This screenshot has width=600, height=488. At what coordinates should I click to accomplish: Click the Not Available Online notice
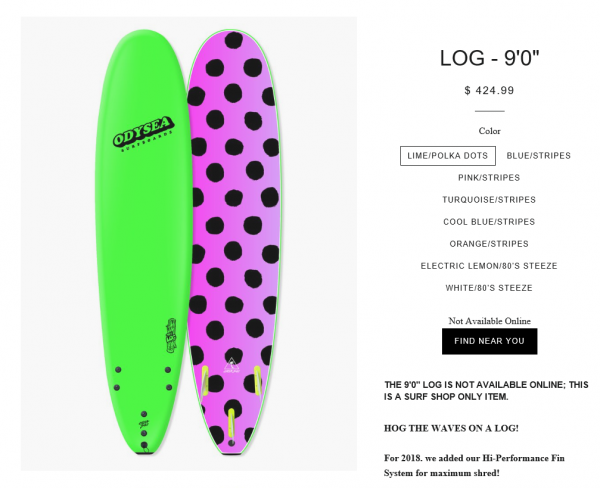(x=489, y=321)
